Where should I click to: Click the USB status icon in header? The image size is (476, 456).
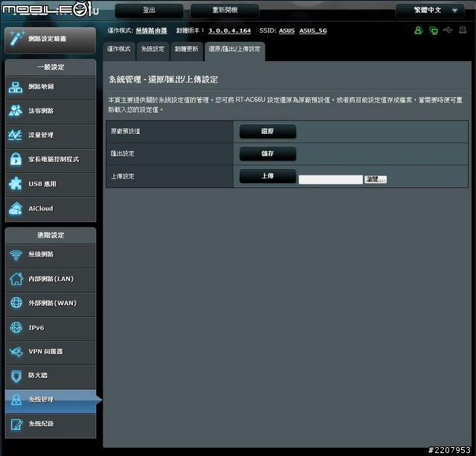tap(447, 30)
